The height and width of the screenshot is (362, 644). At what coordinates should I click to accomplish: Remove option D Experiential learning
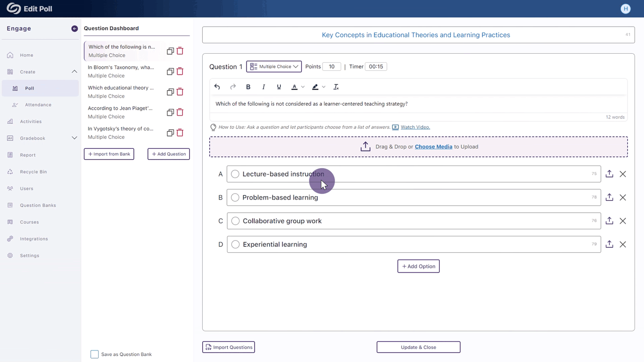pos(623,244)
